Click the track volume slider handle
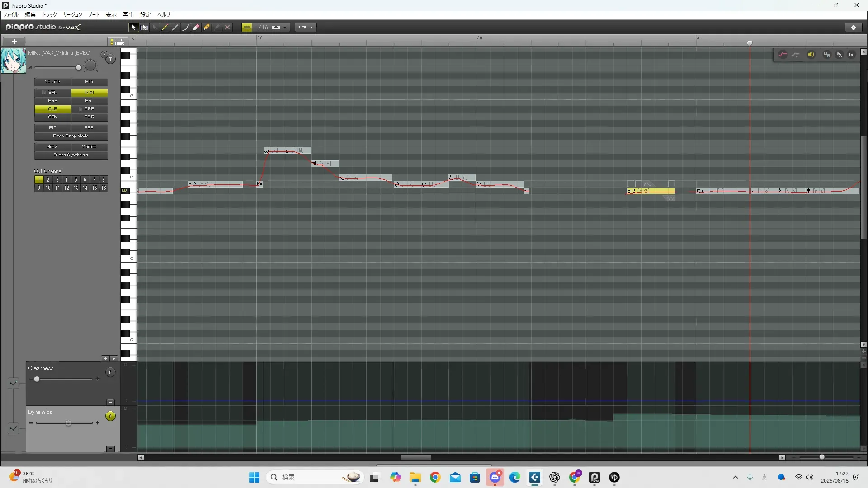Screen dimensions: 868x488 (79, 68)
